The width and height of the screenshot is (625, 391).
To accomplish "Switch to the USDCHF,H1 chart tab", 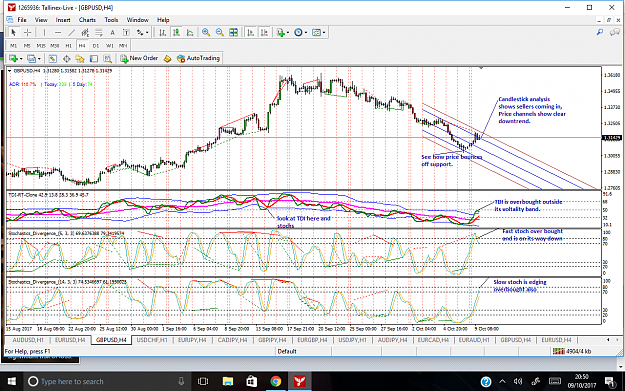I will [152, 340].
